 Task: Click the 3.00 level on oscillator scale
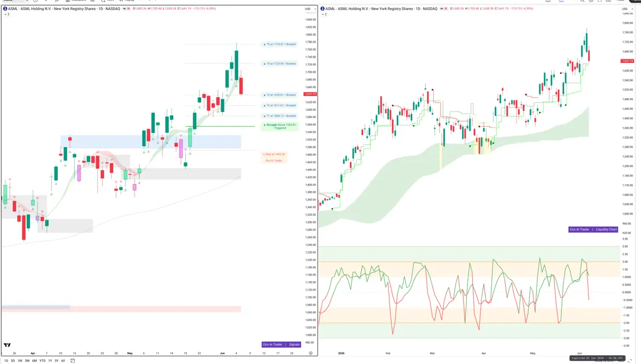(x=626, y=247)
